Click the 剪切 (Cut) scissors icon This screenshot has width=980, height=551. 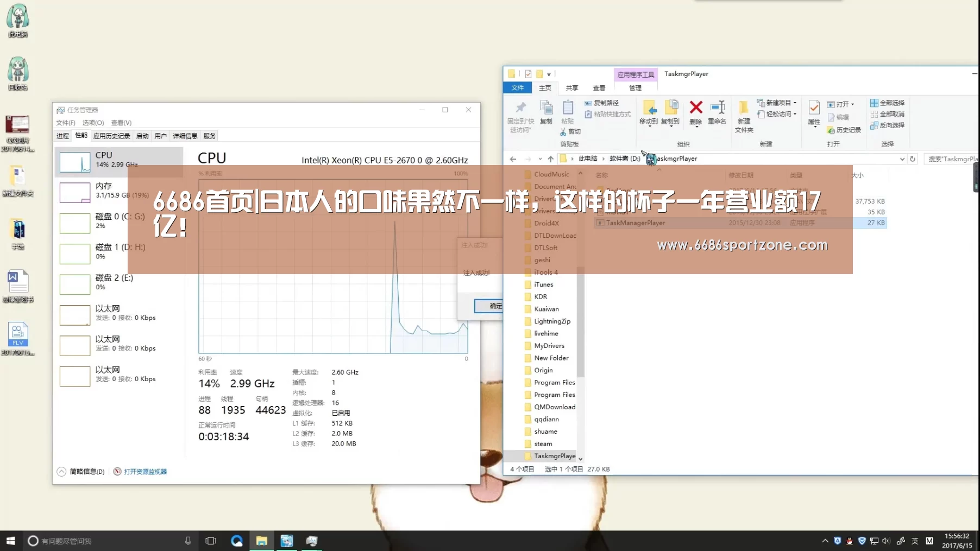pyautogui.click(x=570, y=131)
